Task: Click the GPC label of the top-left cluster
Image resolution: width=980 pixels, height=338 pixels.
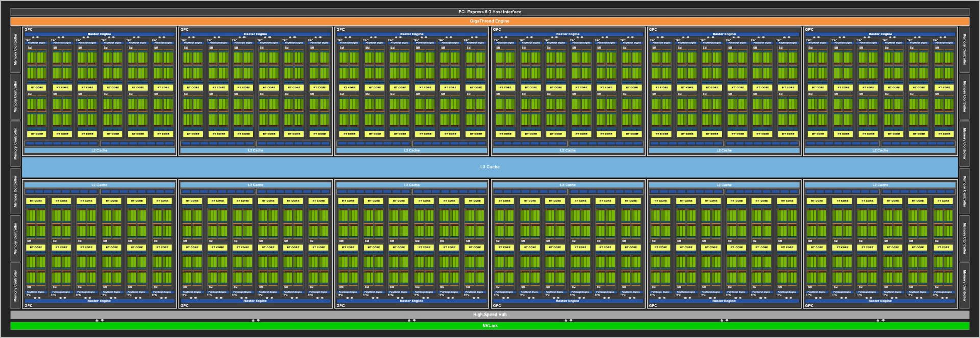Action: [29, 30]
